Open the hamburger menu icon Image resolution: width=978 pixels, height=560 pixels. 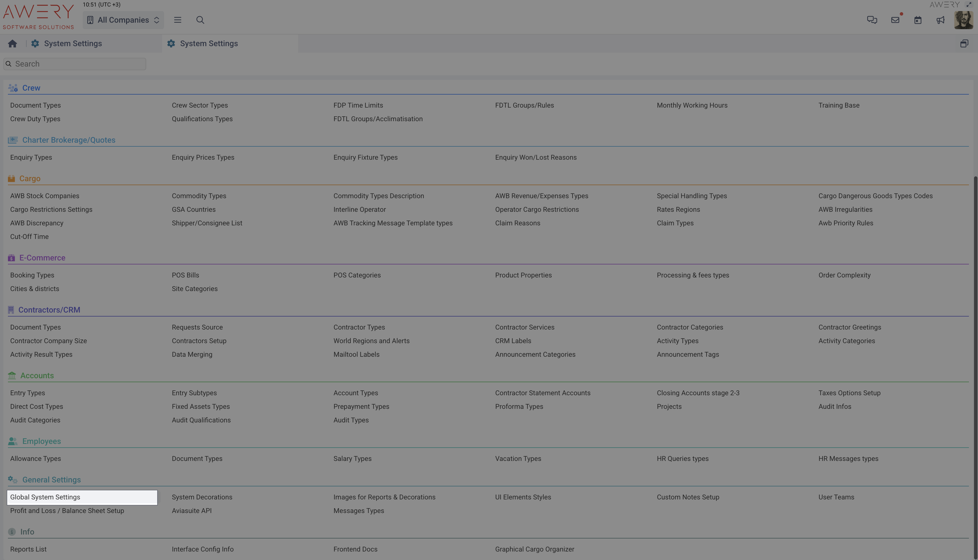tap(177, 20)
